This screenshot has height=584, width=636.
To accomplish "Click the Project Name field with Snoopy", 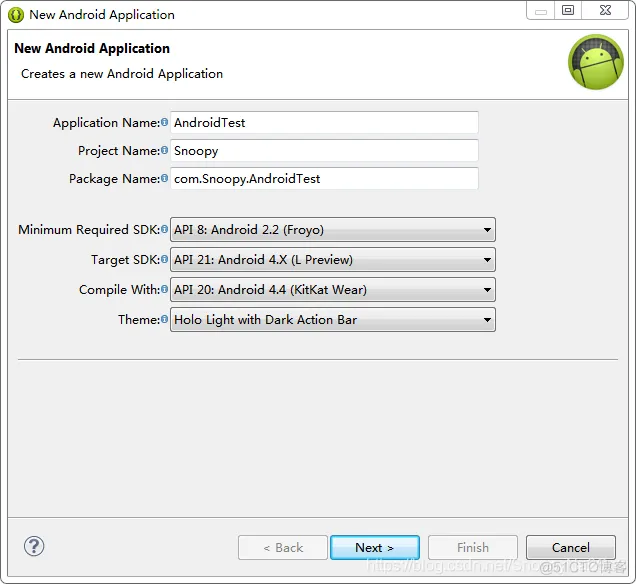I will click(324, 150).
